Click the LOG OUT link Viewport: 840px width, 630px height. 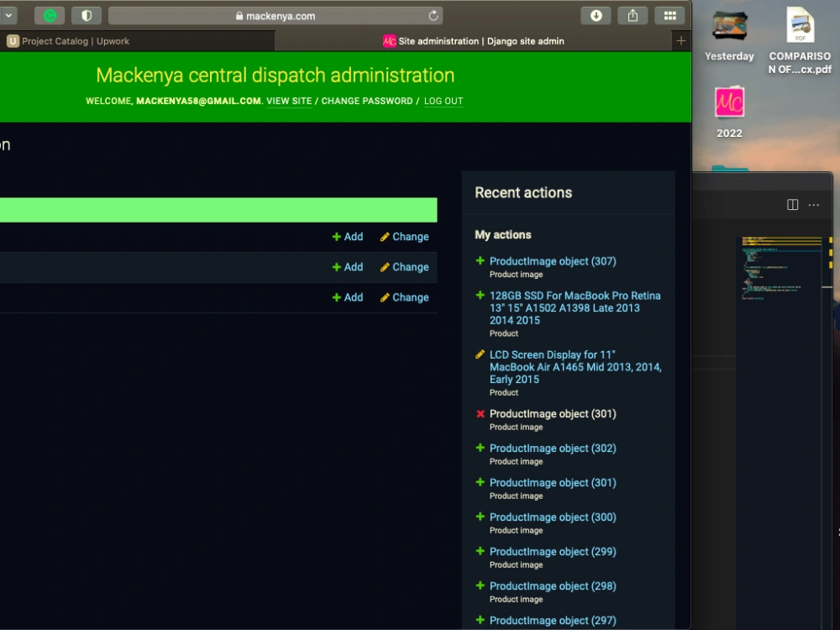pyautogui.click(x=443, y=101)
